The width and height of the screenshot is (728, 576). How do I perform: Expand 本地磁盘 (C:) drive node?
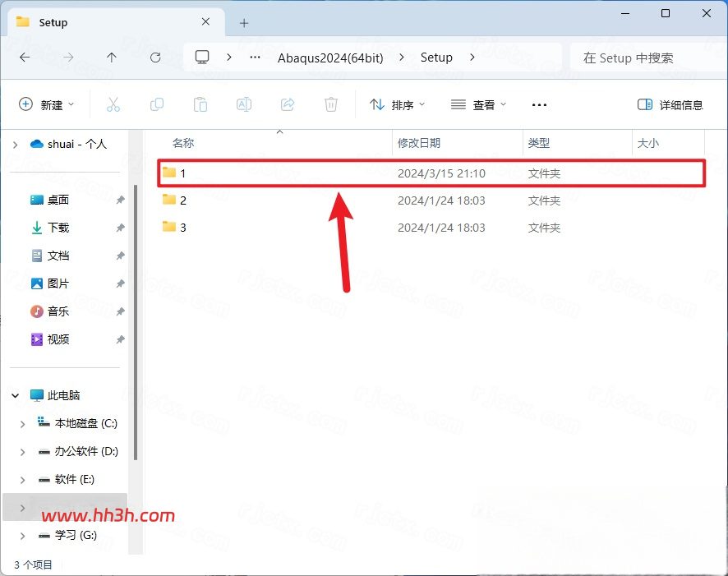pos(22,424)
